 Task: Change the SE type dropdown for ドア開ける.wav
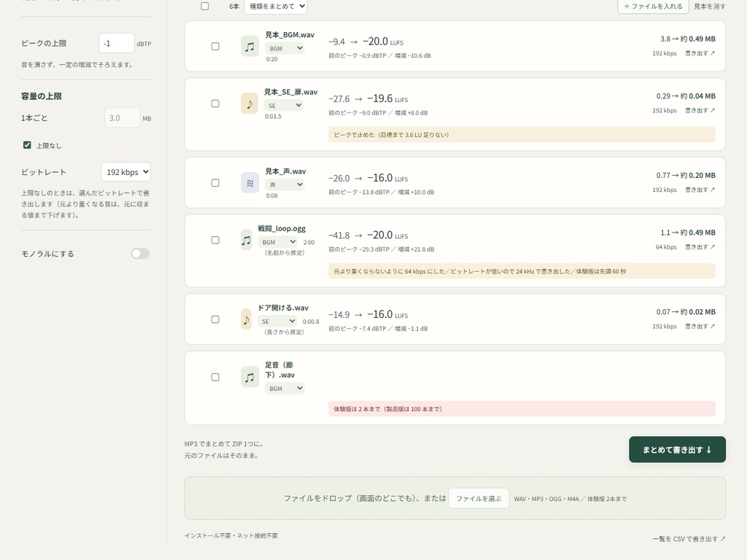click(277, 322)
